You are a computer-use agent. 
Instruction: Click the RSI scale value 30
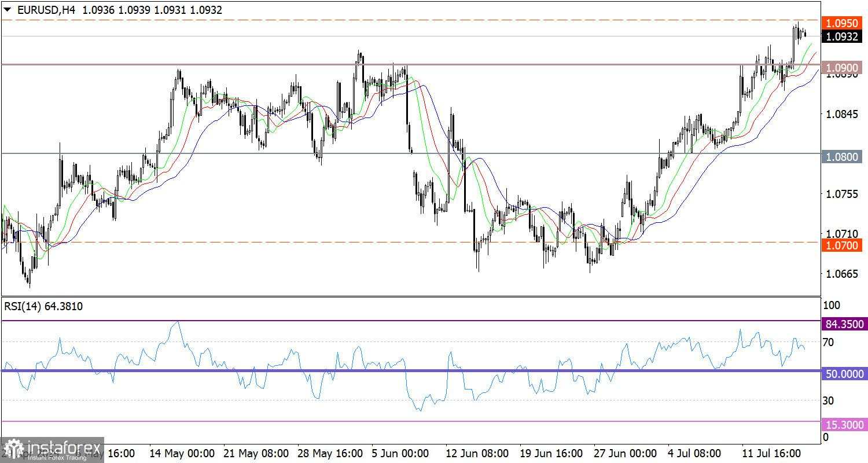tap(829, 400)
